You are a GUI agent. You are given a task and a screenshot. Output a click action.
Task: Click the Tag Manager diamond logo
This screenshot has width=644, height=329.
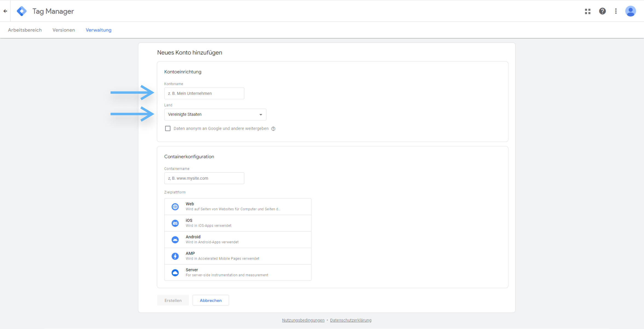click(21, 11)
